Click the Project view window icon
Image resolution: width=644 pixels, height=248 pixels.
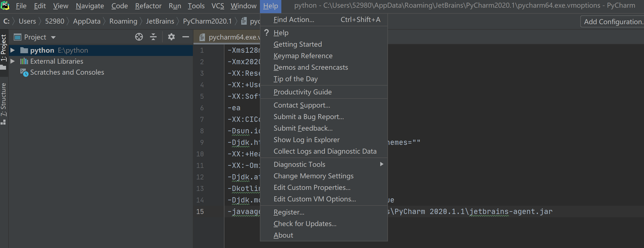coord(18,37)
